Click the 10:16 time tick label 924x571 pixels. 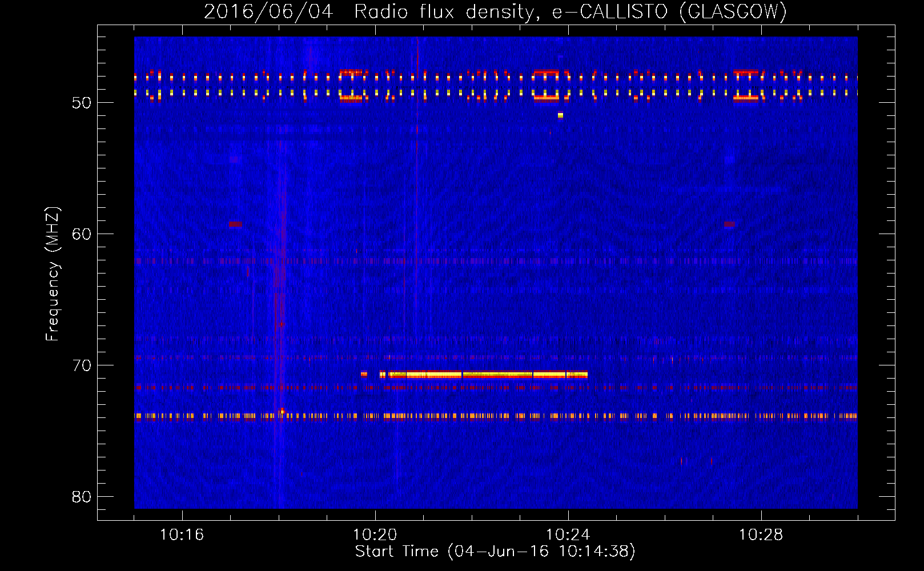click(x=182, y=535)
